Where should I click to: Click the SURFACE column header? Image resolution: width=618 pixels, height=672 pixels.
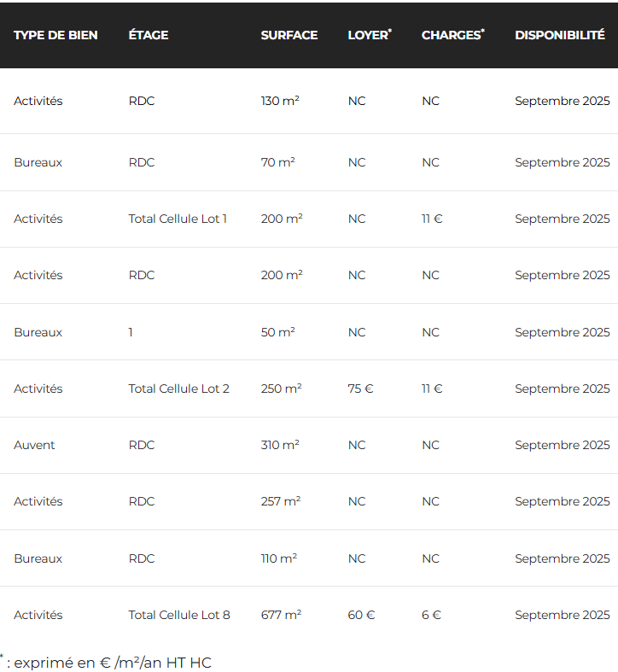point(289,35)
